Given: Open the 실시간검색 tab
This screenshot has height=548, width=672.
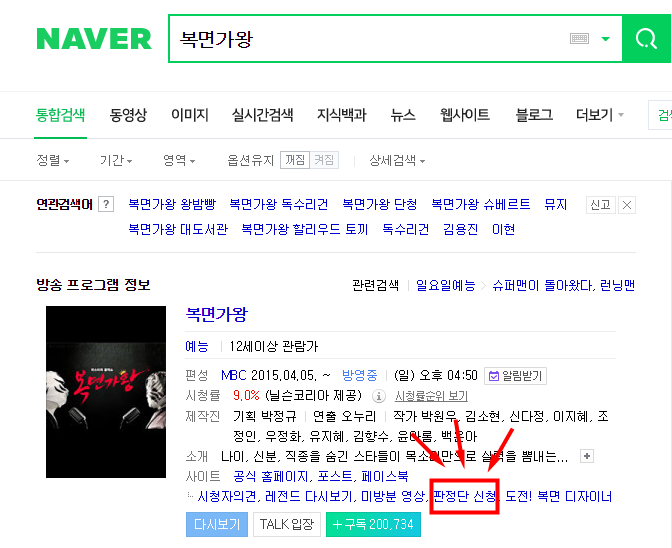Looking at the screenshot, I should [262, 115].
